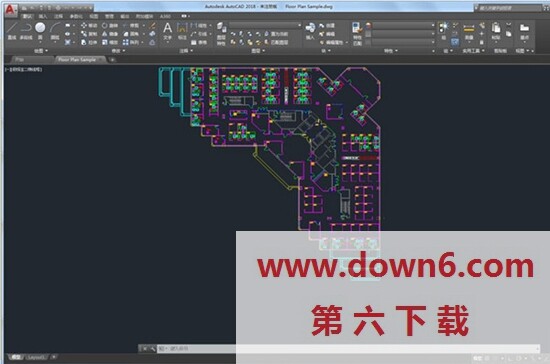Click the Rotate tool
550x364 pixels.
click(110, 26)
